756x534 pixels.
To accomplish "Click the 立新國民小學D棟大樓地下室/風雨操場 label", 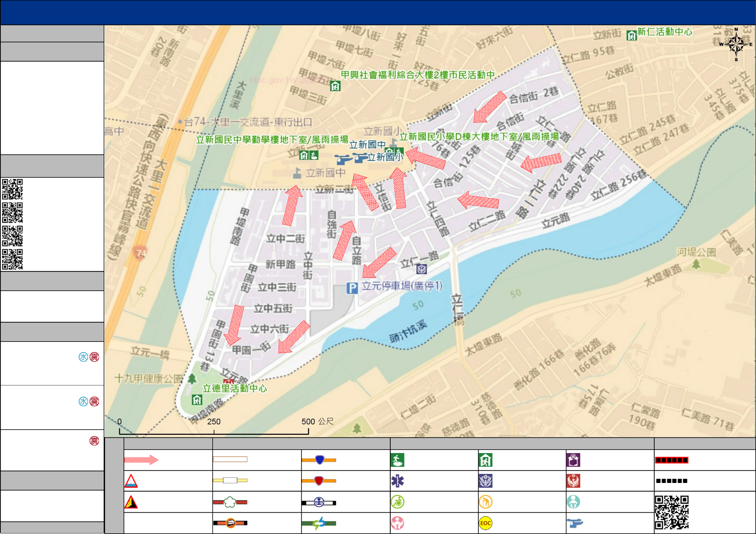I will point(479,136).
